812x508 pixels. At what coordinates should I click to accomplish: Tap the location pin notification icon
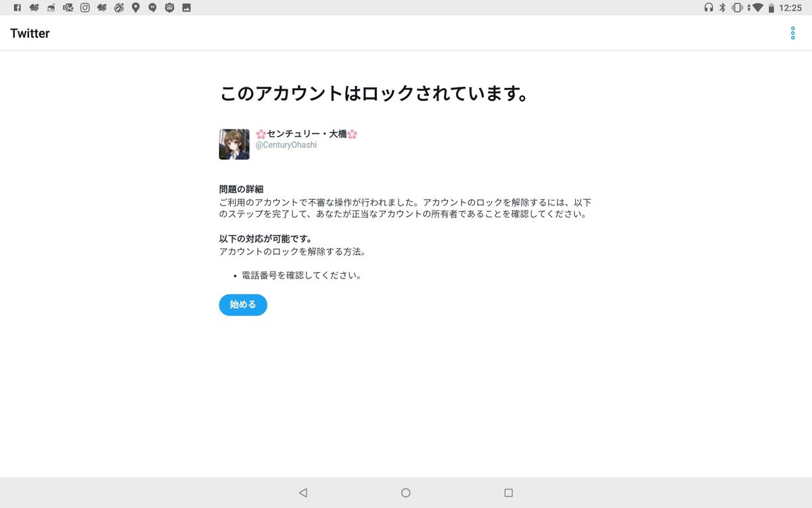[x=135, y=7]
